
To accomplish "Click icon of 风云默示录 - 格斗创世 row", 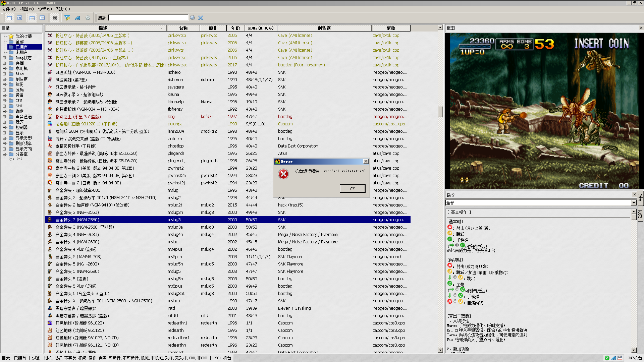I will click(x=50, y=87).
